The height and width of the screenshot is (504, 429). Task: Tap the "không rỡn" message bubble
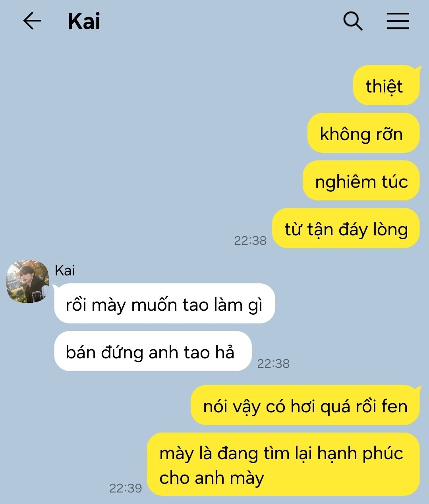point(363,133)
